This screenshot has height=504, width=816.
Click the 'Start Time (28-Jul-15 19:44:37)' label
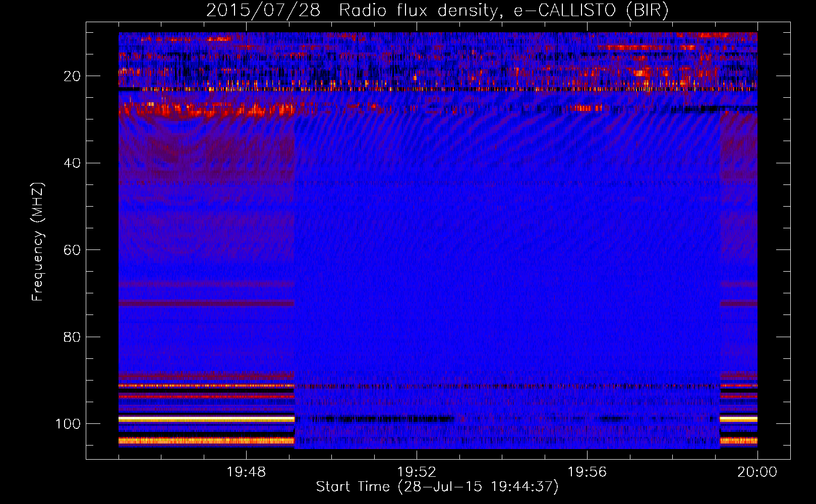click(437, 487)
